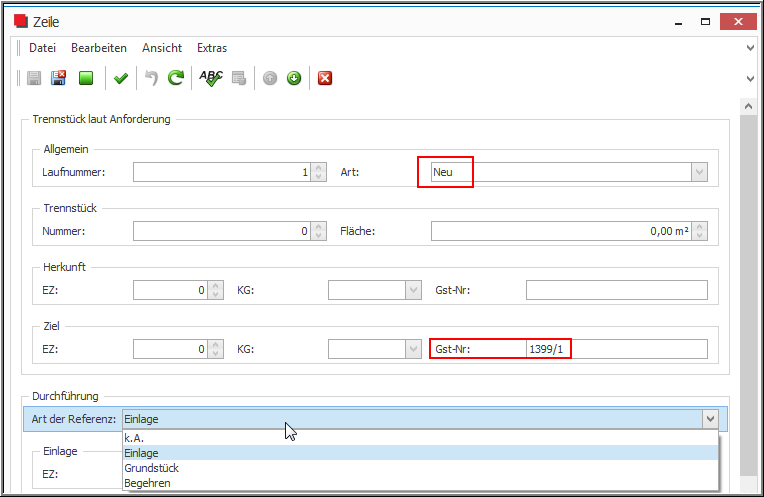This screenshot has height=497, width=764.
Task: Open the Datei menu
Action: 42,48
